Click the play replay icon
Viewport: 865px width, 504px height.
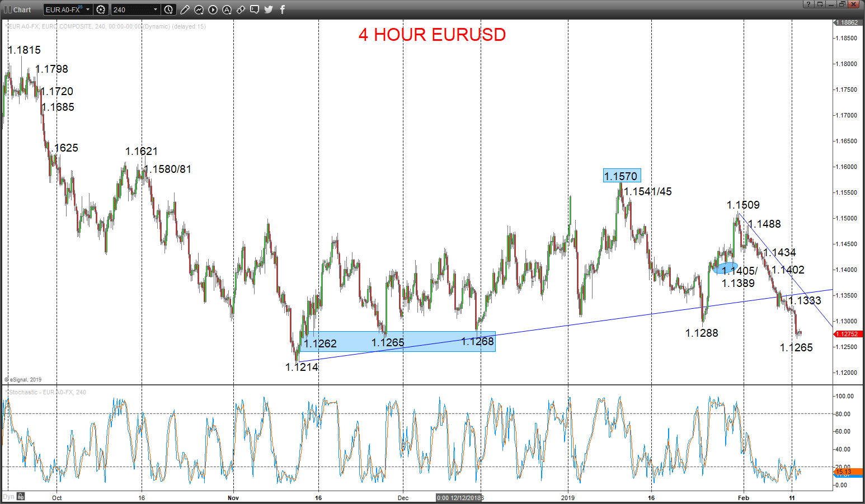click(x=213, y=10)
